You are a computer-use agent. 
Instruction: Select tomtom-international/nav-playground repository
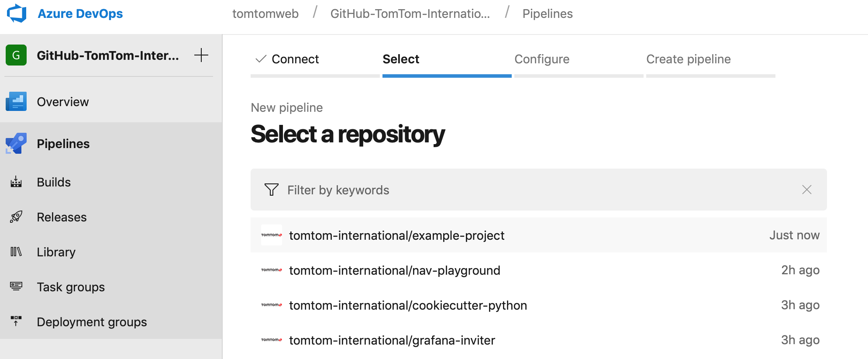click(x=539, y=270)
